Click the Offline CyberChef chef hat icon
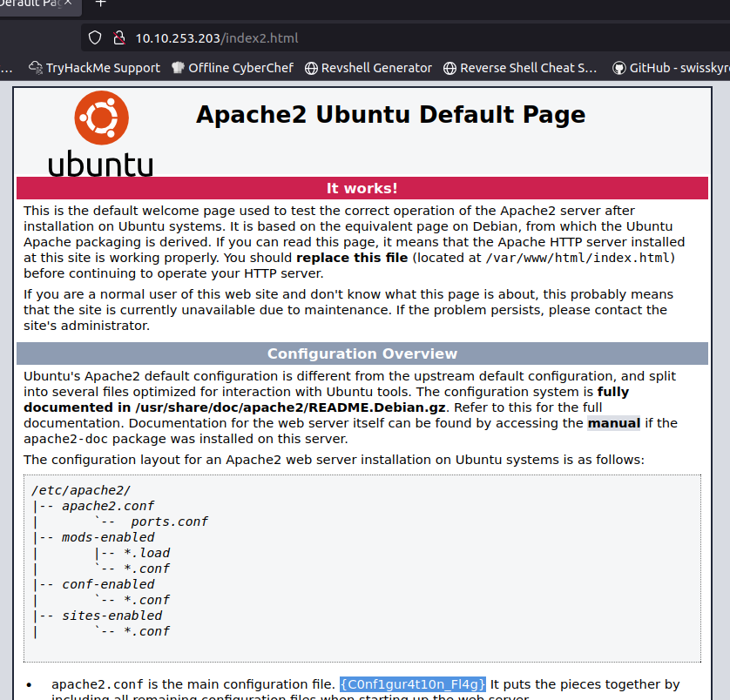Viewport: 730px width, 700px height. click(179, 68)
